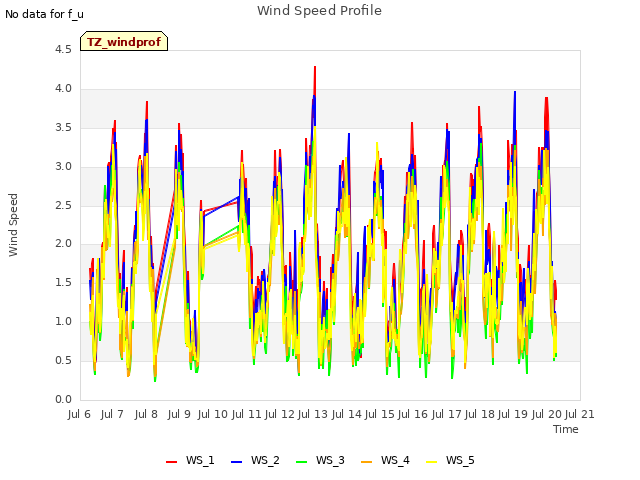
Task: Click the Jul 16 x-axis tick label
Action: (x=412, y=414)
